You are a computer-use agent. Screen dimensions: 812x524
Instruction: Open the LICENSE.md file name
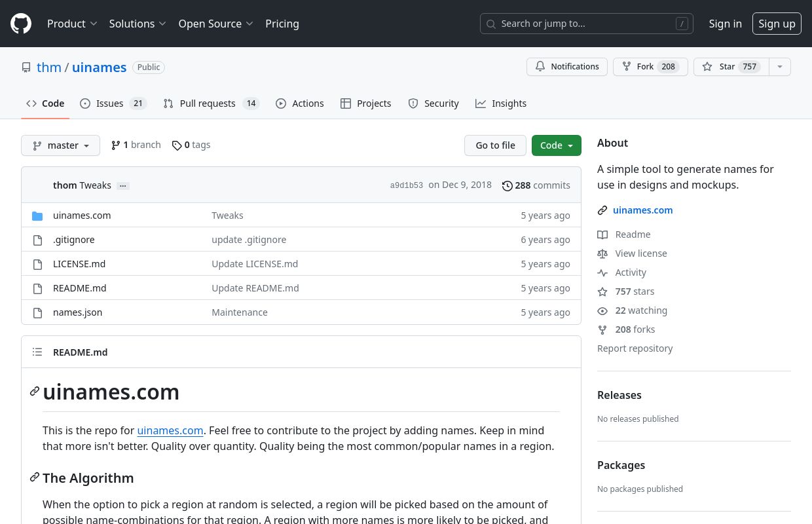tap(79, 264)
